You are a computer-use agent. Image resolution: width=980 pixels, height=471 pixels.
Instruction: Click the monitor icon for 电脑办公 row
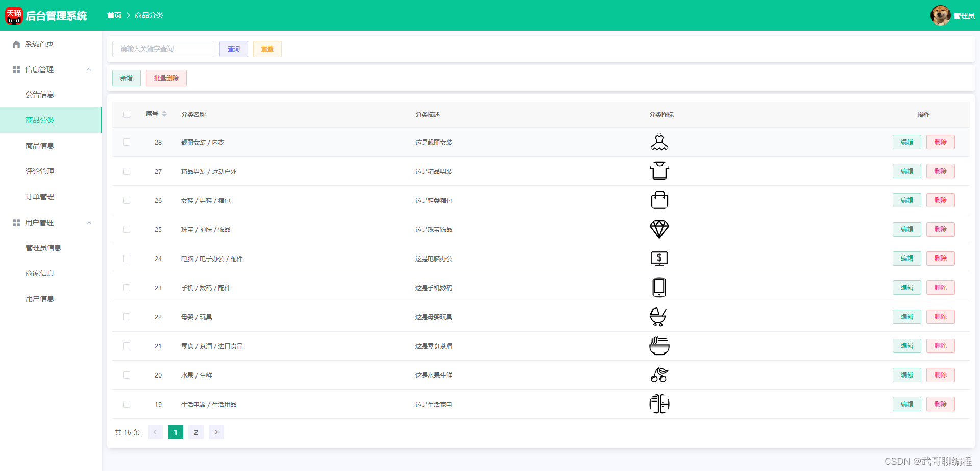pos(659,258)
